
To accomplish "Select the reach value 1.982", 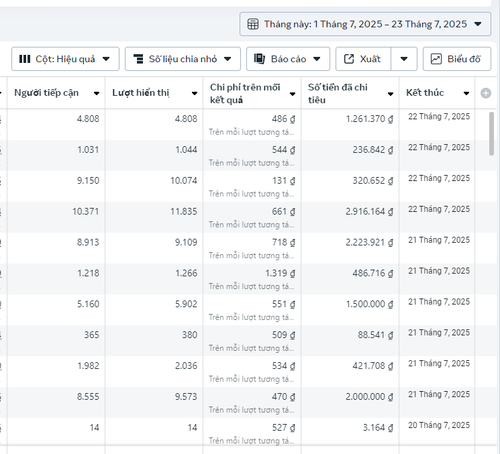I will click(x=88, y=366).
